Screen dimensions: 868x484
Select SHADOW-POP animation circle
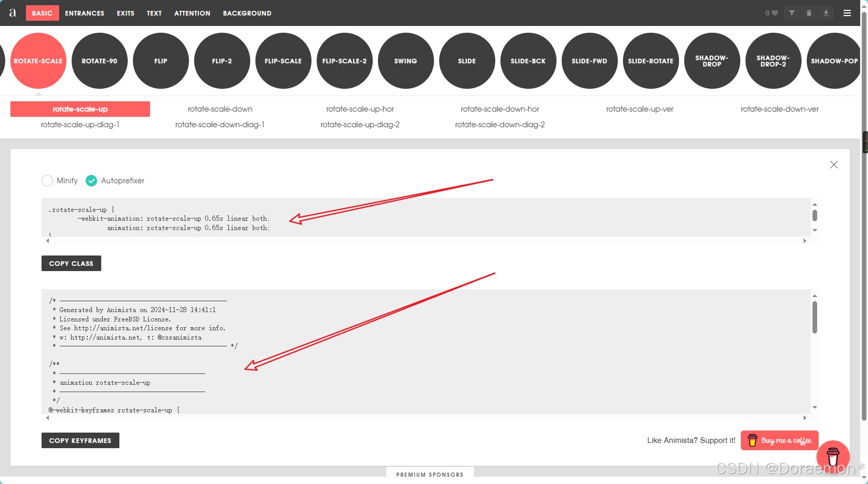point(834,61)
